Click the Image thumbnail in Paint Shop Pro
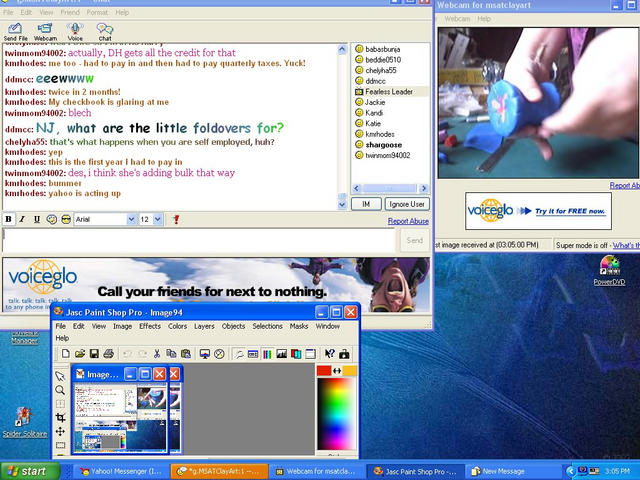The width and height of the screenshot is (640, 480). (x=120, y=418)
